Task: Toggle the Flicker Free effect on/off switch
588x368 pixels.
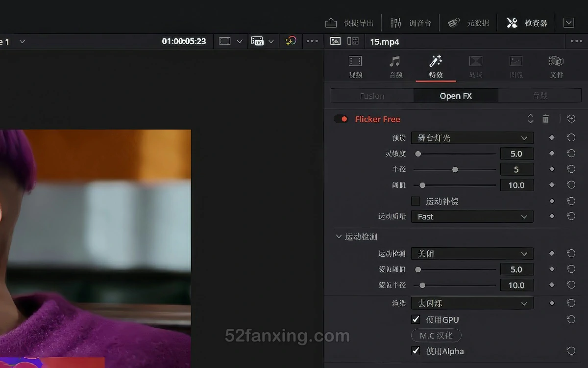Action: click(x=341, y=119)
